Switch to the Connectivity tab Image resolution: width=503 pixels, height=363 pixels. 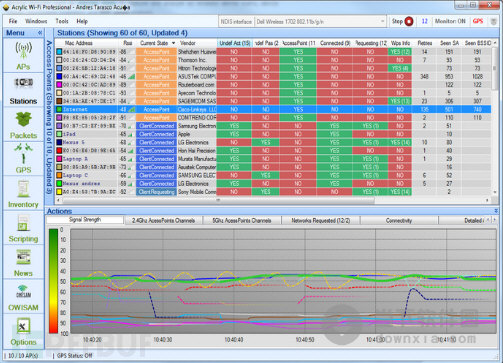click(399, 220)
